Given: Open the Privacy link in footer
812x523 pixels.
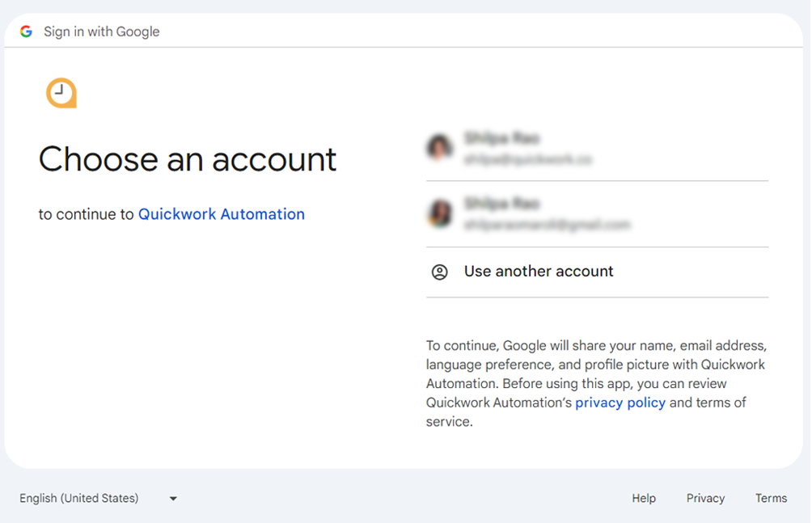Looking at the screenshot, I should [x=705, y=498].
